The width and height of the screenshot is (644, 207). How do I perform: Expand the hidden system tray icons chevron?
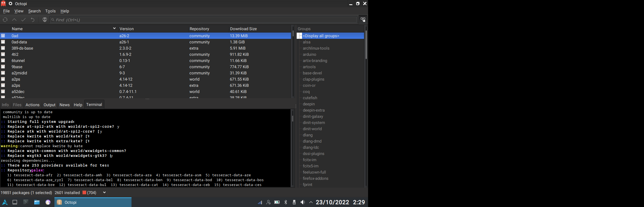(x=311, y=202)
